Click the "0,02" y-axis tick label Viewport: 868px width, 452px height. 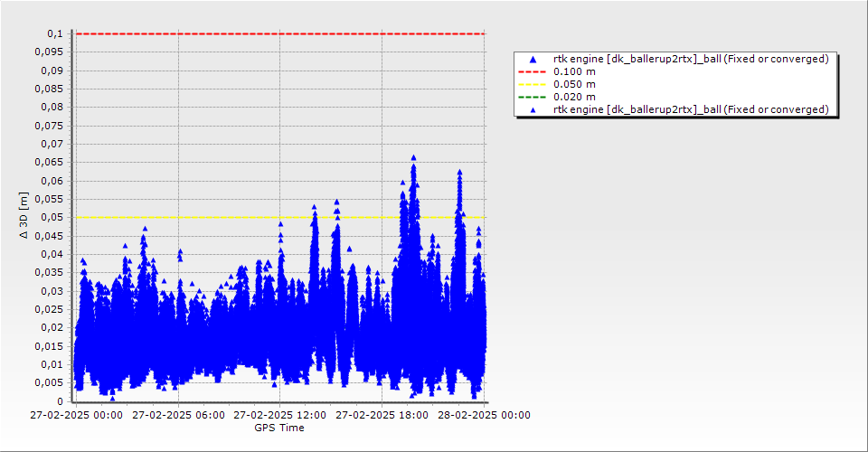click(x=52, y=328)
